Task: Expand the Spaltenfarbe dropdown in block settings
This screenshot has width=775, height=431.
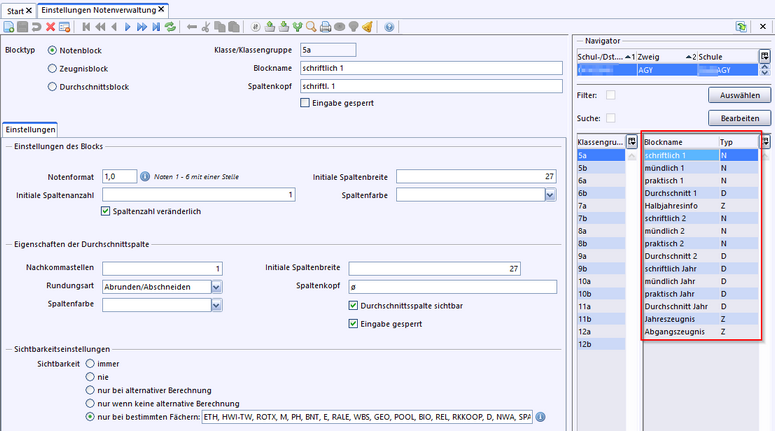Action: 549,195
